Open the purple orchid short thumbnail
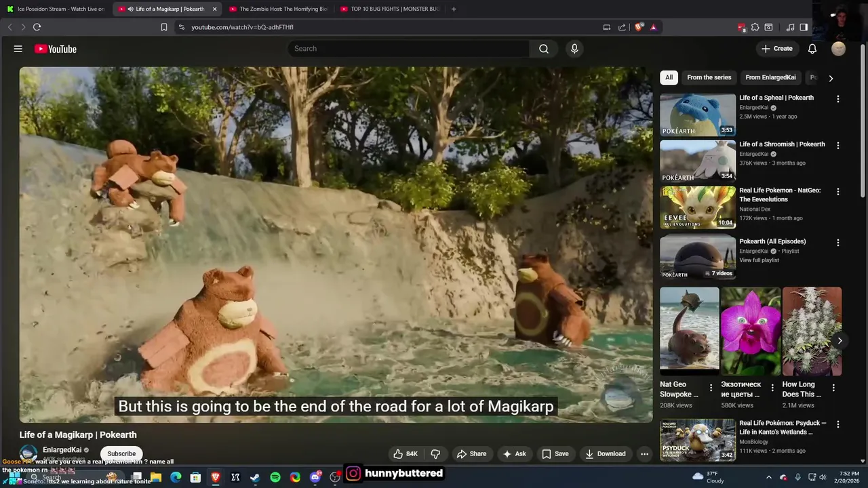This screenshot has height=488, width=868. pos(751,331)
